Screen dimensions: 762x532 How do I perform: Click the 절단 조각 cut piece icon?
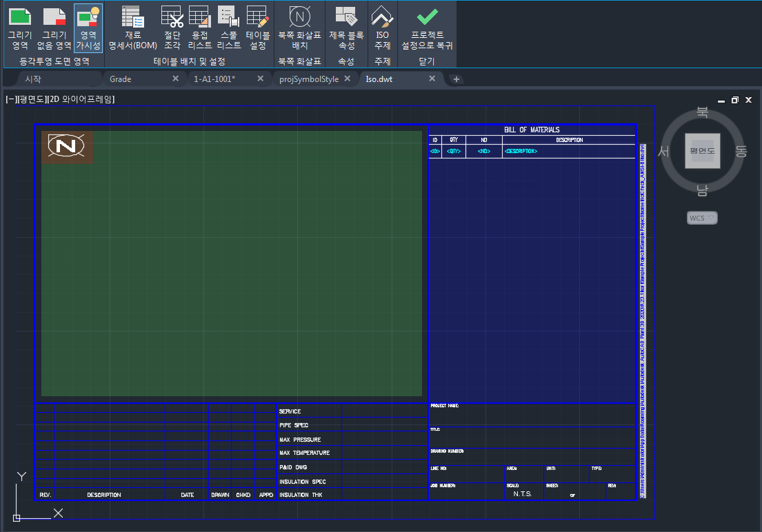[172, 28]
